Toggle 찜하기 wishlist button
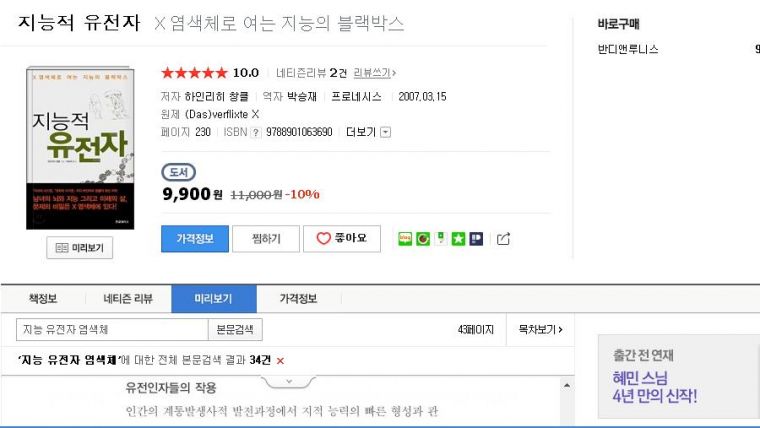Image resolution: width=760 pixels, height=428 pixels. pyautogui.click(x=265, y=238)
